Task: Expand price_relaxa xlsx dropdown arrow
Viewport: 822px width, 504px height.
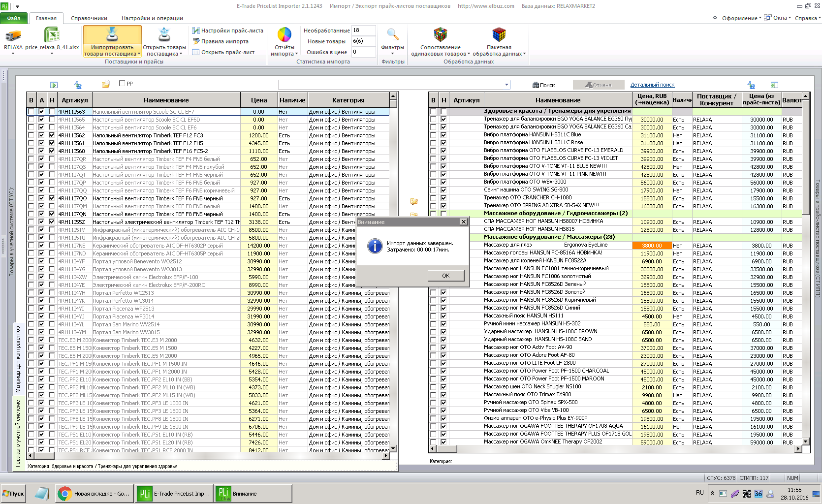Action: pos(52,54)
